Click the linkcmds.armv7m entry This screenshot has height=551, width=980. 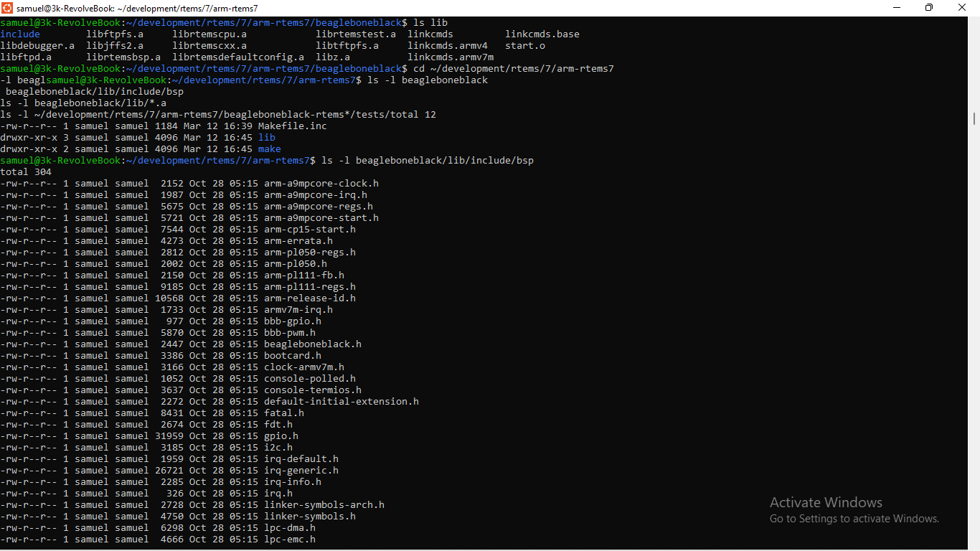tap(451, 57)
